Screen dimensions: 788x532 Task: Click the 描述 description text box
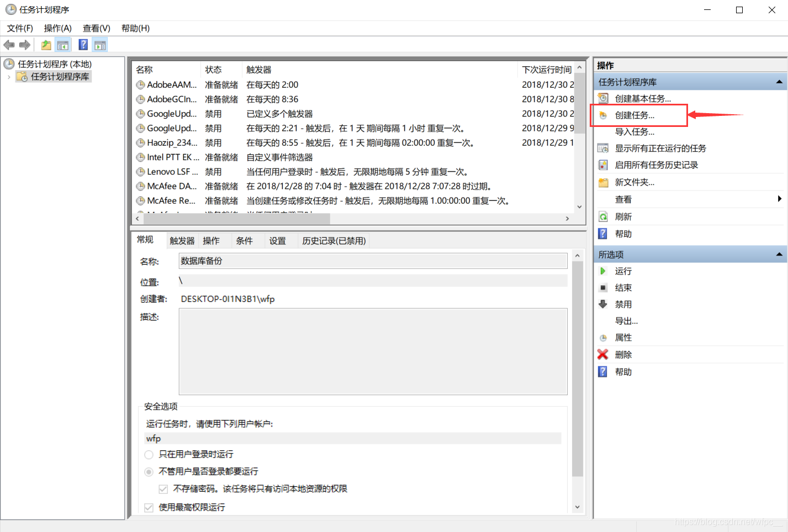[373, 352]
